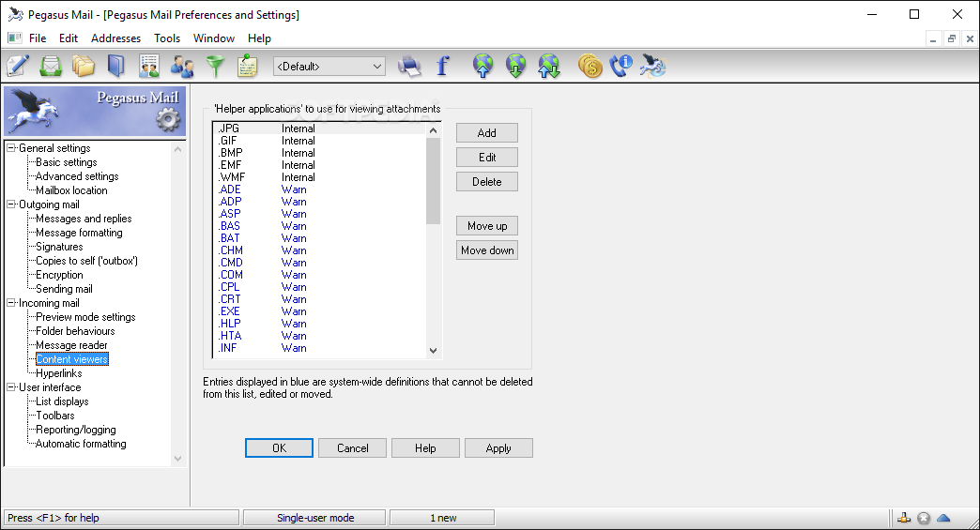
Task: Click the grey X circle status icon
Action: [x=924, y=518]
